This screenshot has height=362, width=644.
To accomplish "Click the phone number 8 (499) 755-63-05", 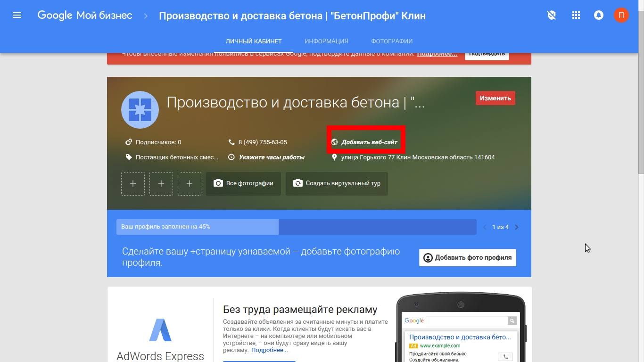I will [x=263, y=142].
